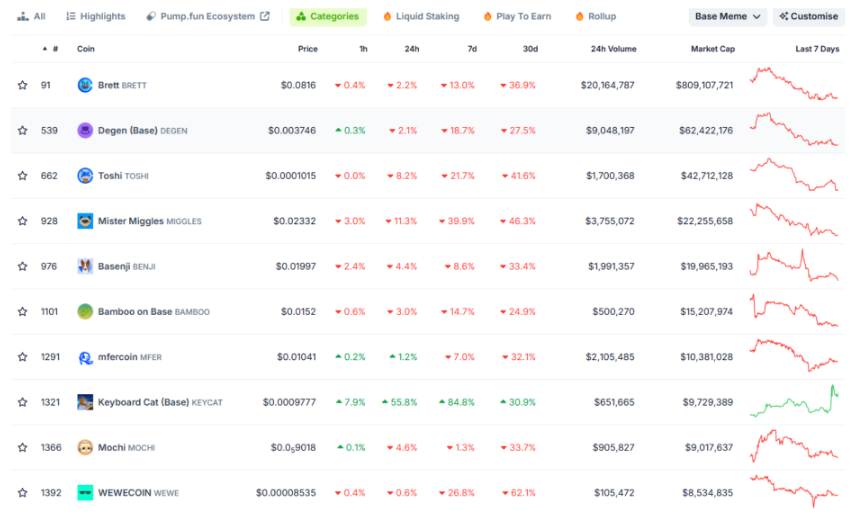Image resolution: width=862 pixels, height=515 pixels.
Task: Click the Degen purple hat logo
Action: pos(85,130)
